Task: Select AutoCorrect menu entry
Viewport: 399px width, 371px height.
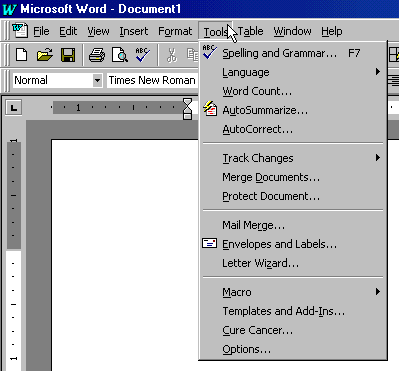Action: pyautogui.click(x=293, y=129)
